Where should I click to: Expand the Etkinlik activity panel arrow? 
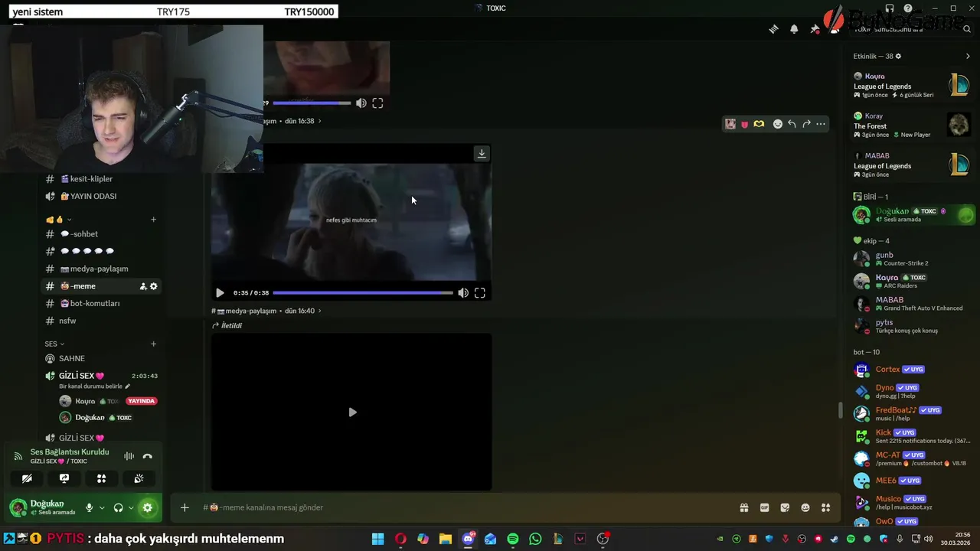[x=968, y=56]
